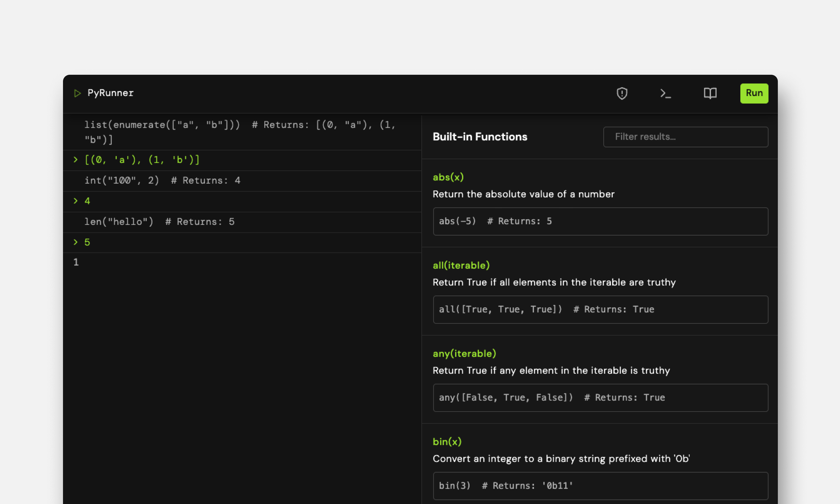Viewport: 840px width, 504px height.
Task: Click the abs(-5) example code box
Action: [600, 221]
